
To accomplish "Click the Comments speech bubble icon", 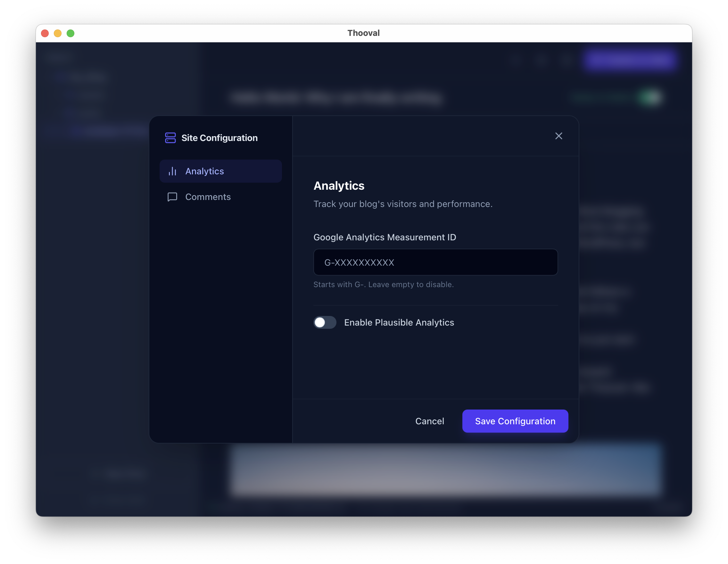I will coord(172,197).
